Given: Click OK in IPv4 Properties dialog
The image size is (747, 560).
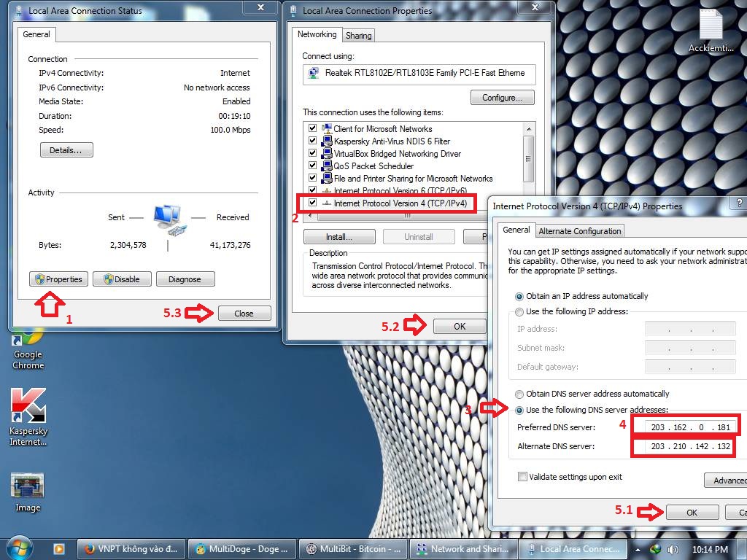Looking at the screenshot, I should (x=692, y=513).
